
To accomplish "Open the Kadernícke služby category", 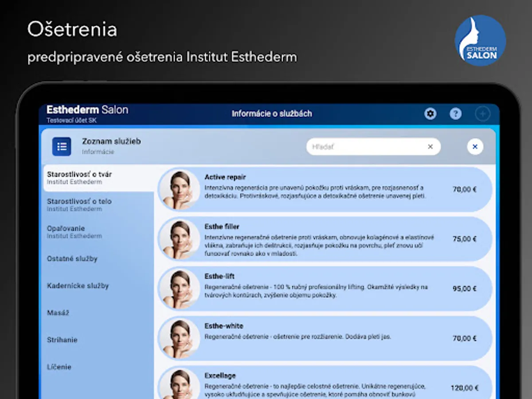I will (x=98, y=286).
